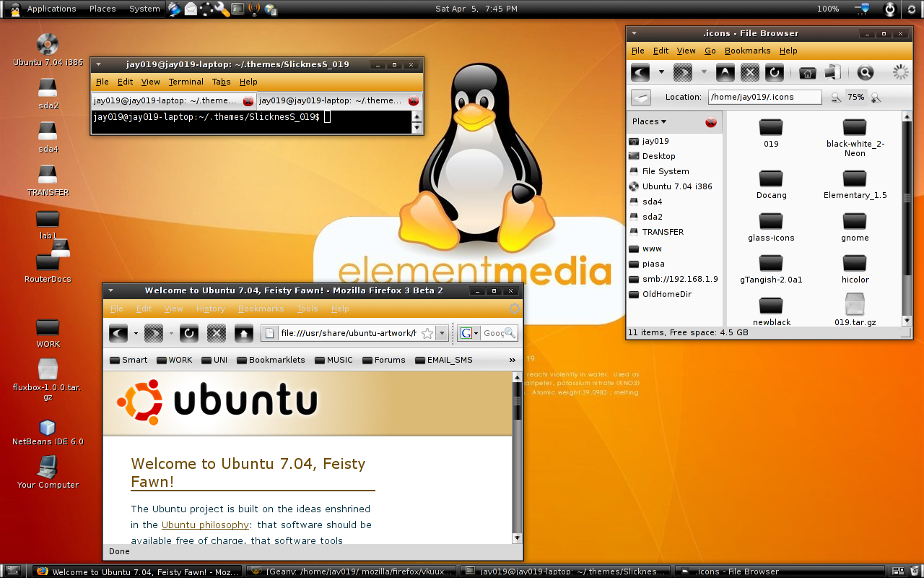This screenshot has width=924, height=578.
Task: Close the second terminal tab
Action: (x=414, y=101)
